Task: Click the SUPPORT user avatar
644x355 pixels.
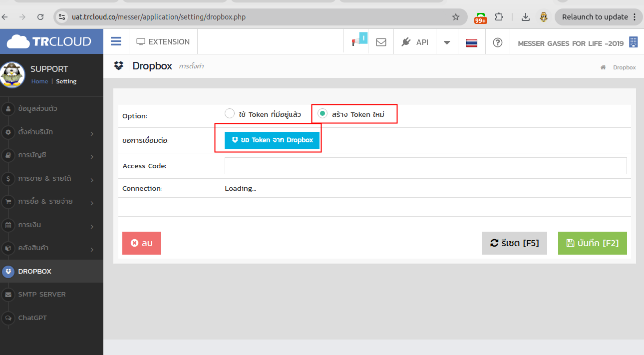Action: (13, 74)
